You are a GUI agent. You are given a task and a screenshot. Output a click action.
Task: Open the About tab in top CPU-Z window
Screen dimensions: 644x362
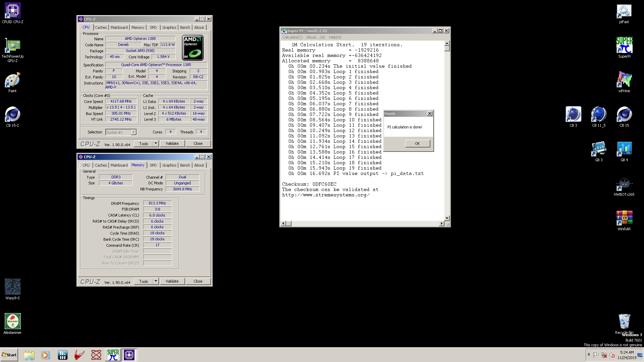[x=199, y=27]
